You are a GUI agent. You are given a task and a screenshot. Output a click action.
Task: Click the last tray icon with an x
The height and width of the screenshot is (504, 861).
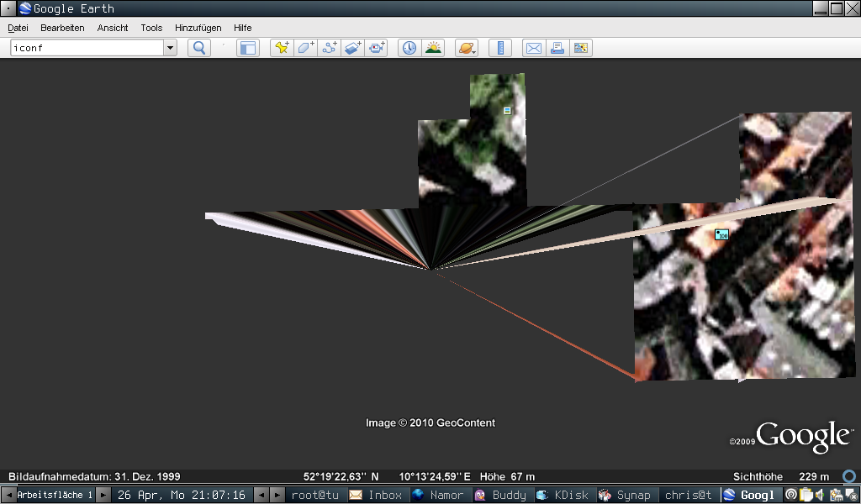852,495
